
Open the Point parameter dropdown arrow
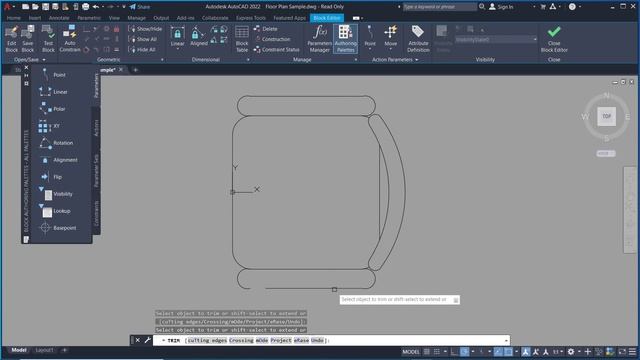tap(370, 49)
